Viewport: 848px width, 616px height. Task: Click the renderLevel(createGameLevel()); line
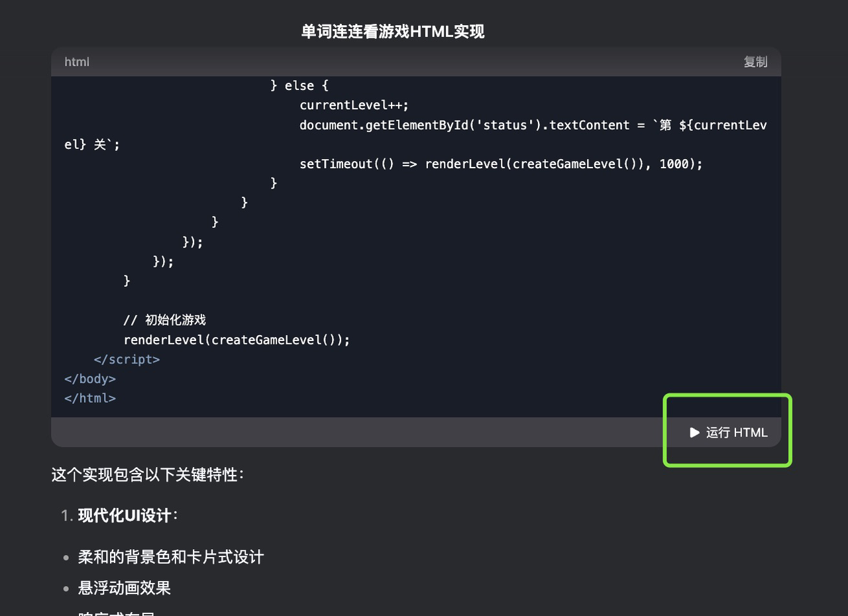click(237, 340)
